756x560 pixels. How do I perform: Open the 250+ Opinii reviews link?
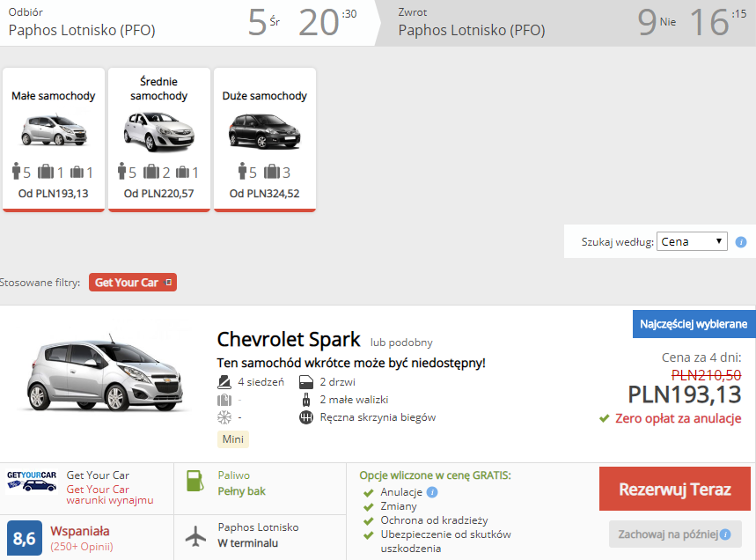(x=82, y=547)
